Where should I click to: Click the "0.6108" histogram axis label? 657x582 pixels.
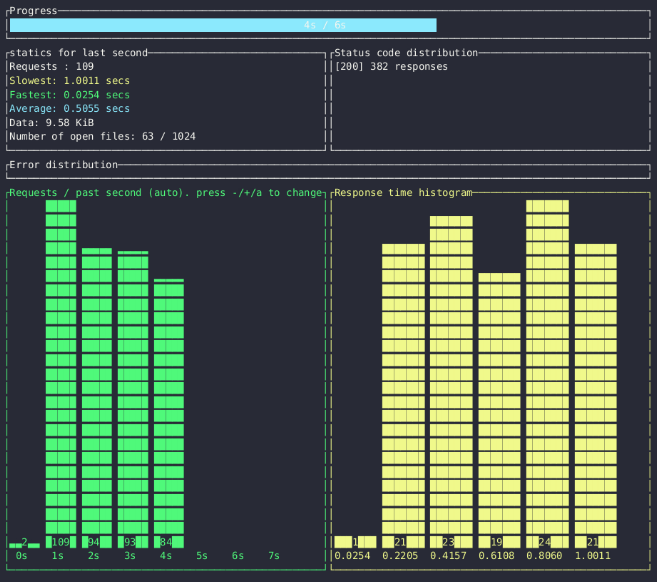497,556
